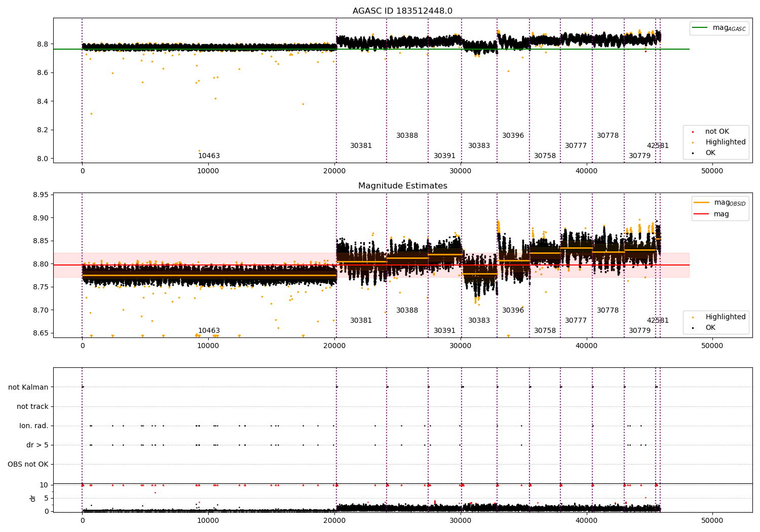Click the 8.4 y-axis tick label
This screenshot has height=532, width=760.
pos(43,101)
